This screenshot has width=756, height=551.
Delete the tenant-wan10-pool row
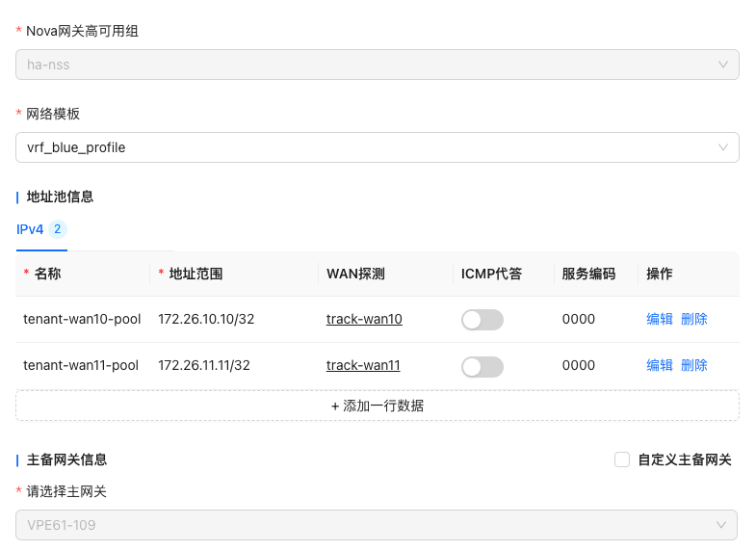click(694, 320)
